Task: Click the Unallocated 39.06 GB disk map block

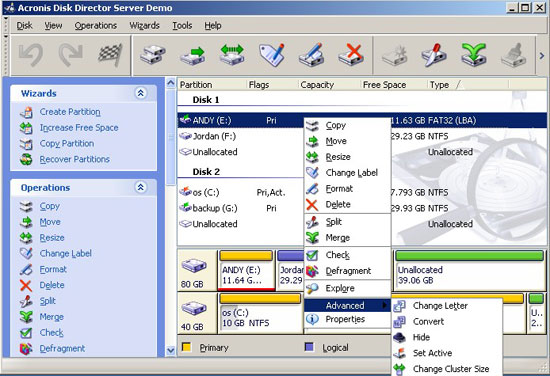Action: (x=470, y=270)
